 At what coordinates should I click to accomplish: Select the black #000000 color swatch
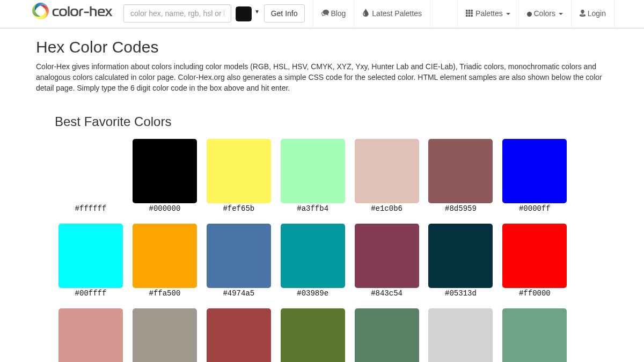(165, 171)
